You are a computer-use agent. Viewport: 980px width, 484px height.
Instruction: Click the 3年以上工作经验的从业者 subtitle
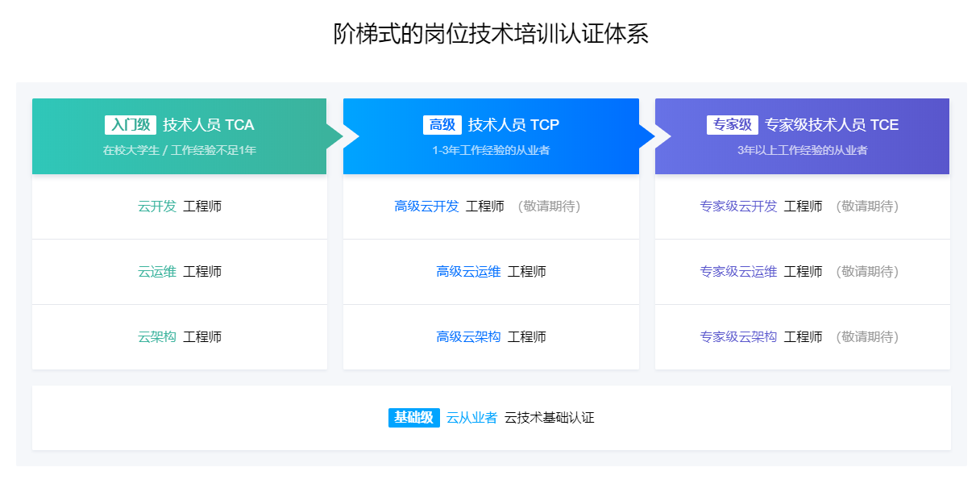click(802, 150)
